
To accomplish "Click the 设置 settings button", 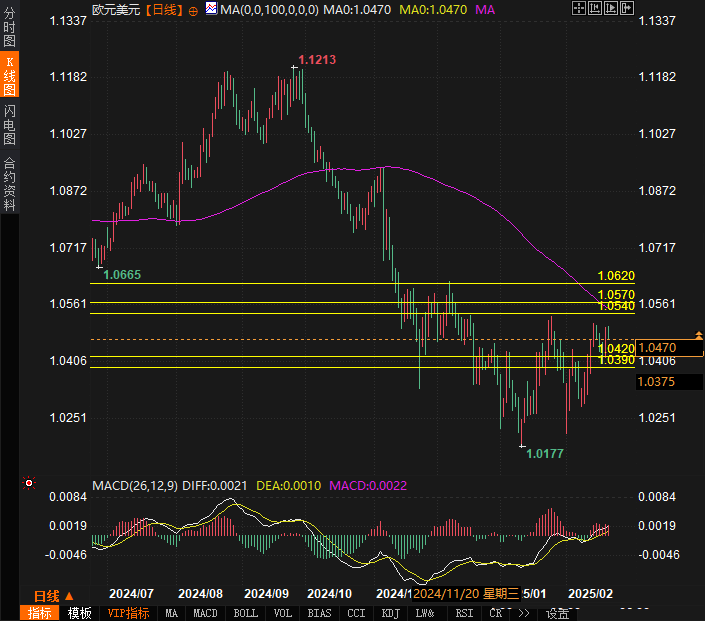I will tap(557, 613).
